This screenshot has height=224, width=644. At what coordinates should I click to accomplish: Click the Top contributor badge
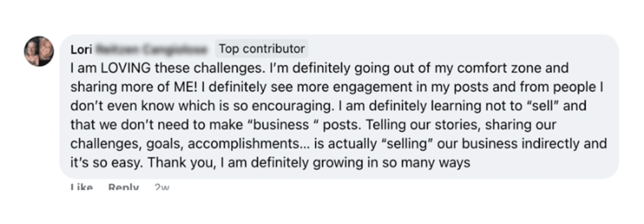(x=262, y=49)
